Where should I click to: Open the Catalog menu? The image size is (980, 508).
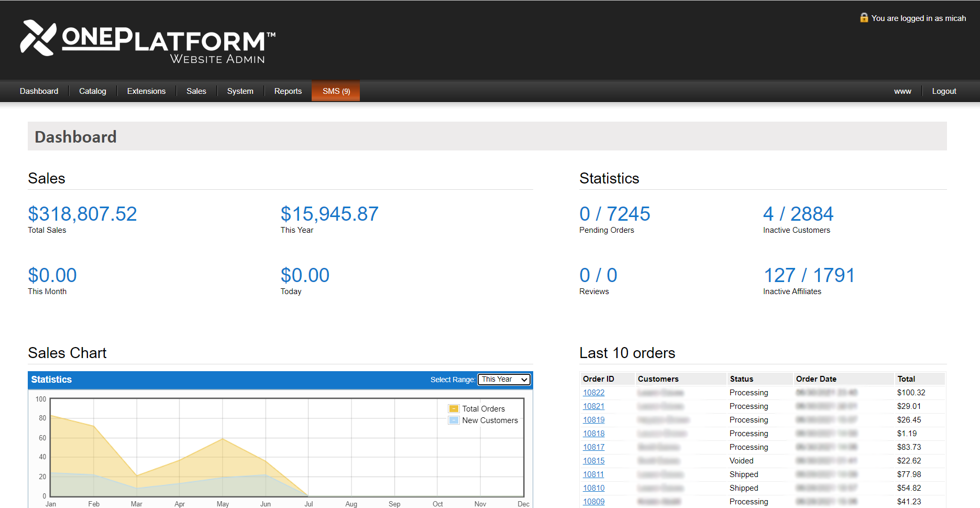coord(93,91)
